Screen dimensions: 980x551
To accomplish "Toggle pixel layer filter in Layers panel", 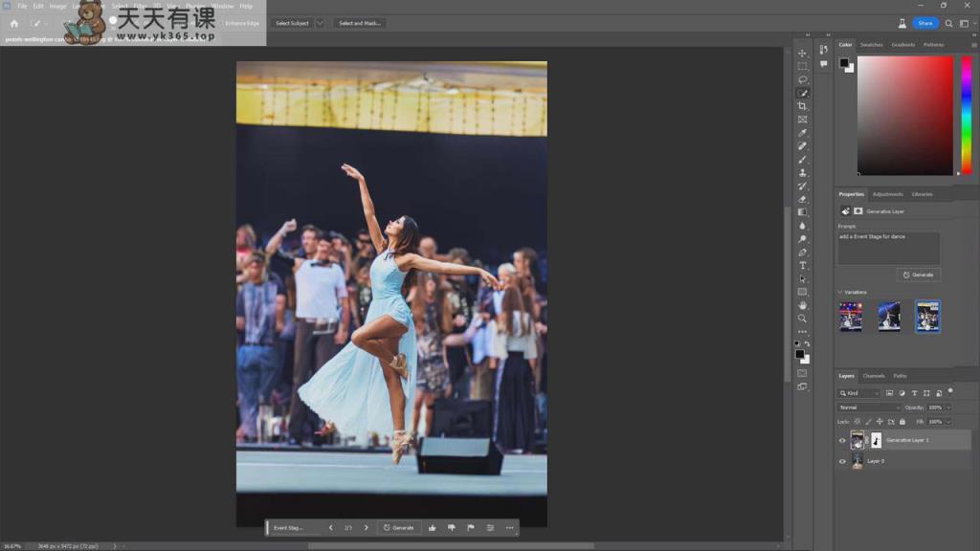I will 889,393.
